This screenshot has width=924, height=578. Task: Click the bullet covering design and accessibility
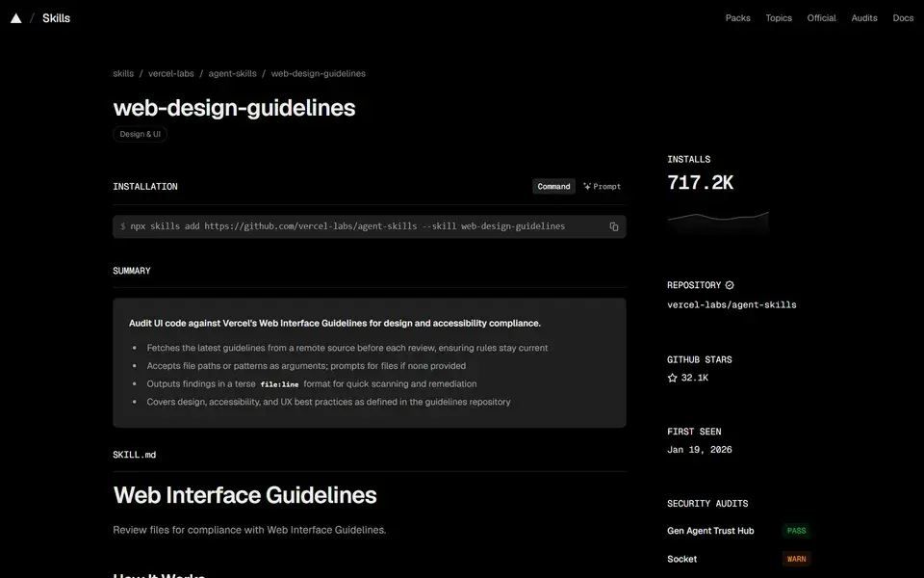[x=328, y=403]
